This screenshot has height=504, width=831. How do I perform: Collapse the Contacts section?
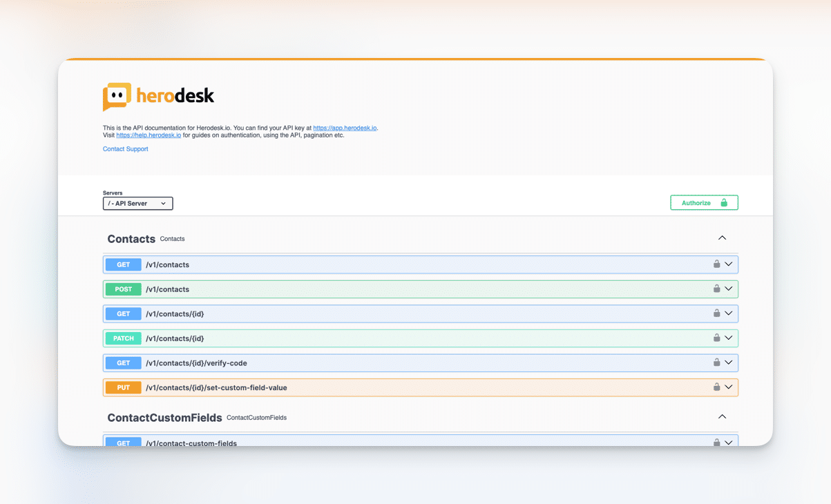[722, 238]
